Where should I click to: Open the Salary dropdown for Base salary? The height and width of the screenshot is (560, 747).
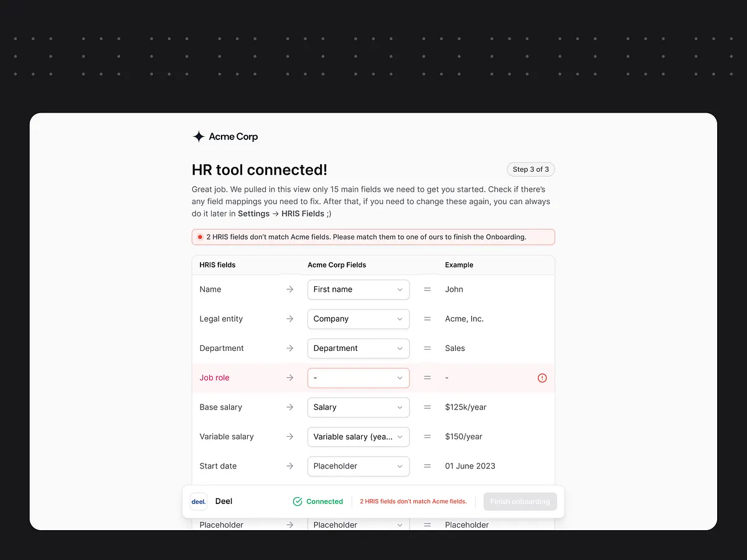pos(358,408)
